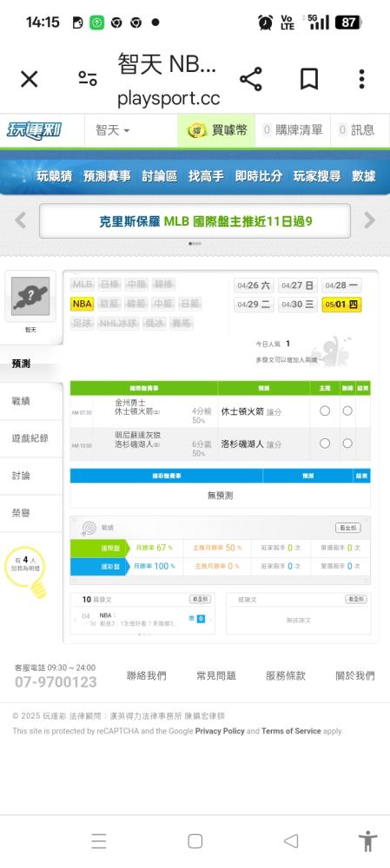Screen dimensions: 390x868
Task: Tap the share icon in browser bar
Action: point(251,79)
